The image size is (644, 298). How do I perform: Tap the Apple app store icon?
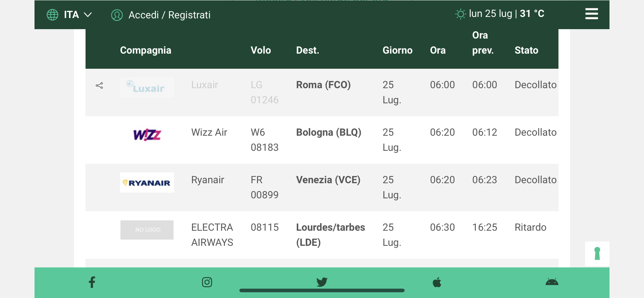[x=437, y=282]
